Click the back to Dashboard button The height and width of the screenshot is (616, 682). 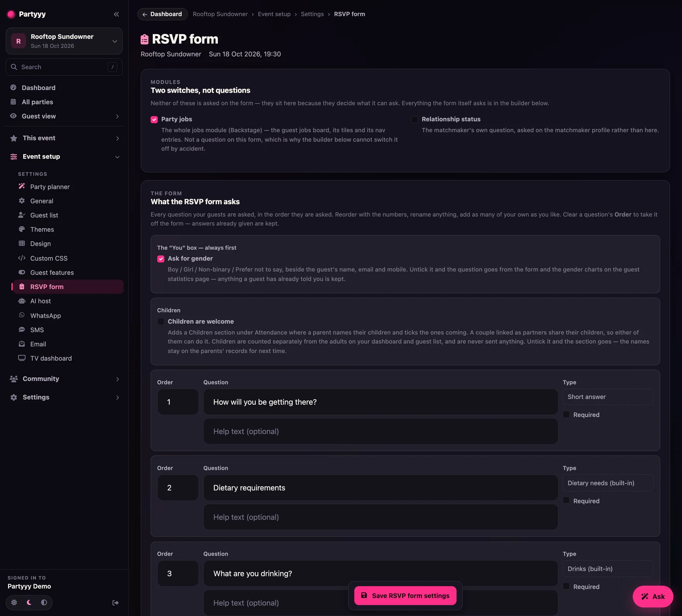(162, 14)
